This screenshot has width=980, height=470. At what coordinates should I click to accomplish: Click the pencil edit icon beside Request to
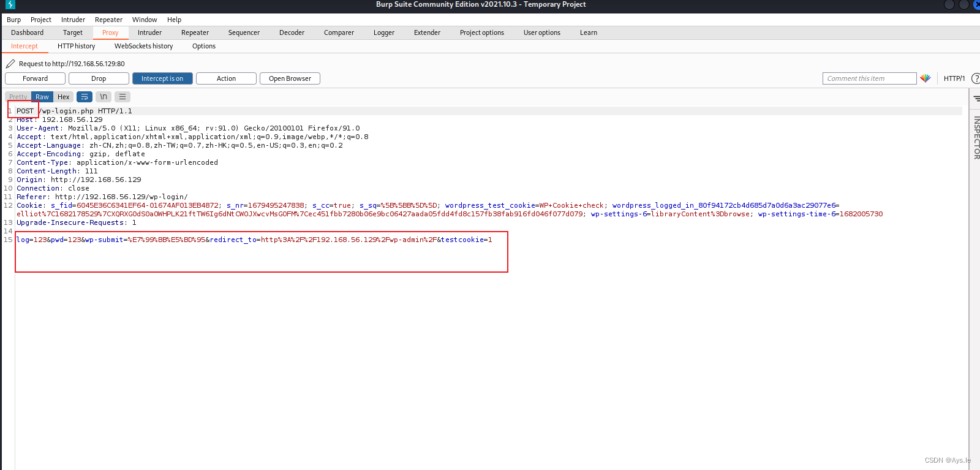click(x=10, y=64)
